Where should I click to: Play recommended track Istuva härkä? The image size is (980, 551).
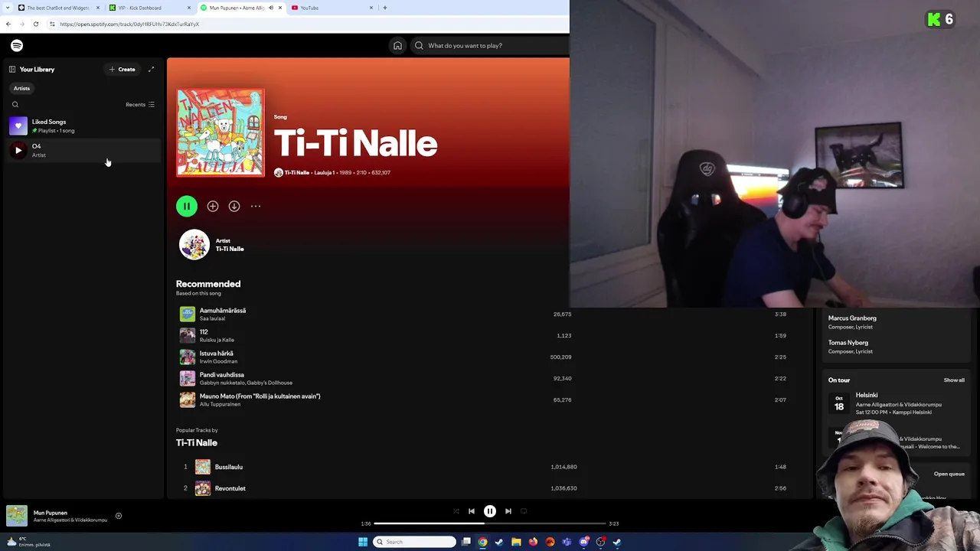point(187,357)
